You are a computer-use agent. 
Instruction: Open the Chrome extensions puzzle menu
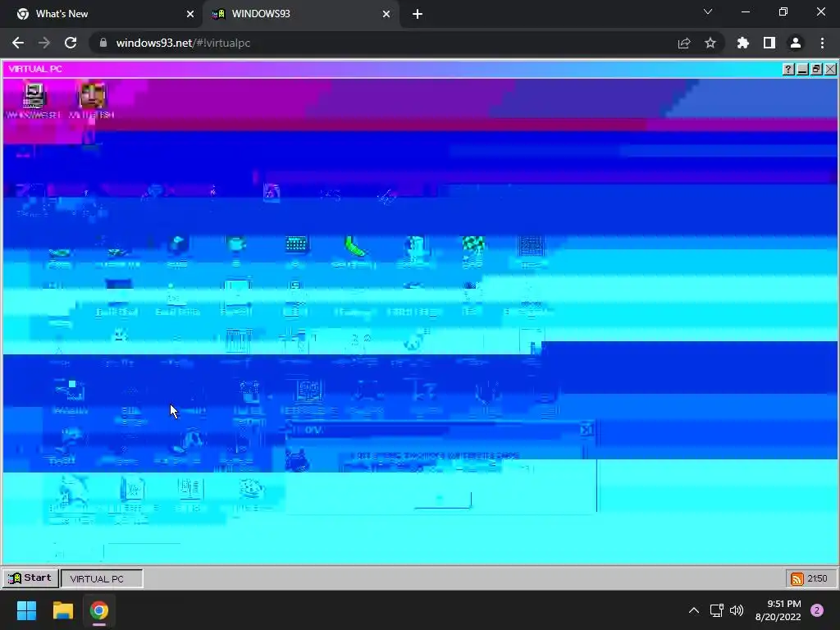coord(743,43)
